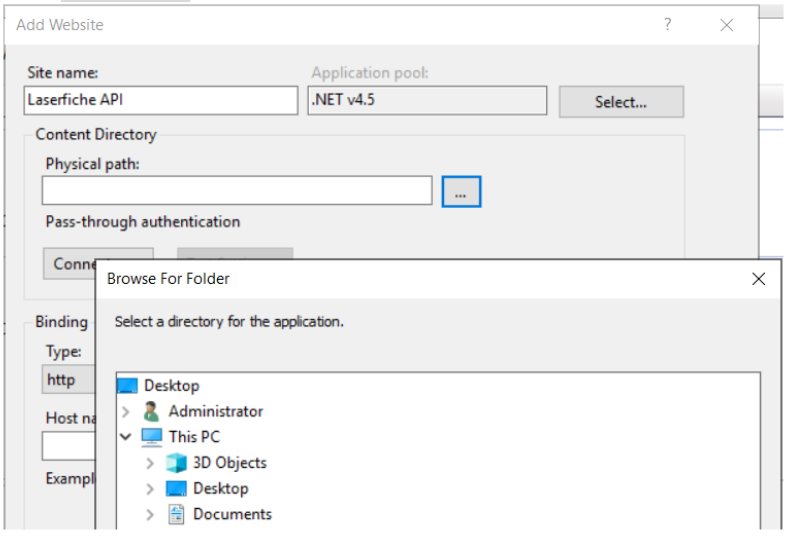Select Desktop folder under This PC
This screenshot has height=540, width=786.
pyautogui.click(x=221, y=488)
